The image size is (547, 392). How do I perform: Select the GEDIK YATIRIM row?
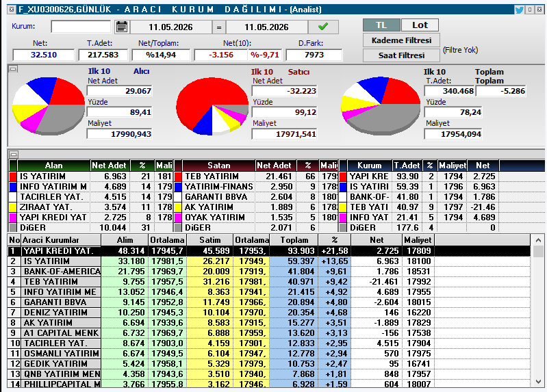268,364
